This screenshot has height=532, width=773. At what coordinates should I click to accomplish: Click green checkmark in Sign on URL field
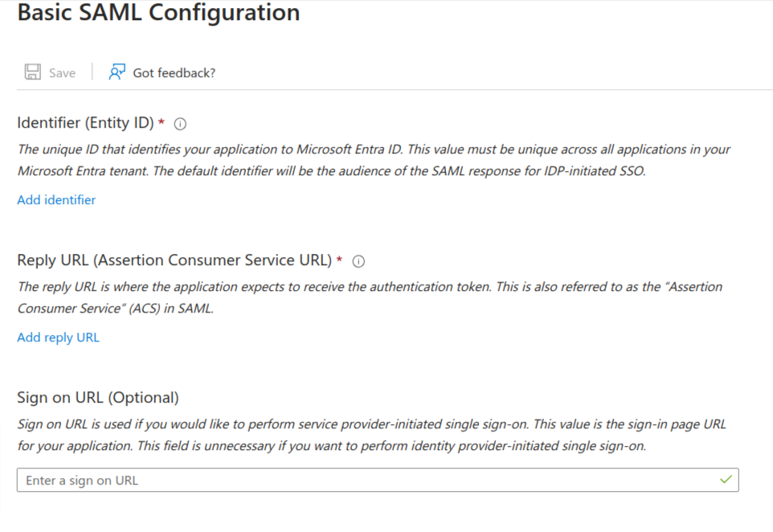point(726,480)
